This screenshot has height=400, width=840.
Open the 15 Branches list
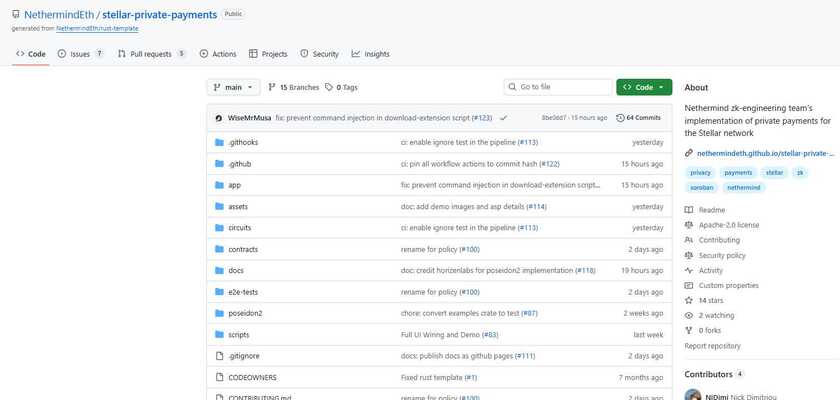[x=294, y=87]
